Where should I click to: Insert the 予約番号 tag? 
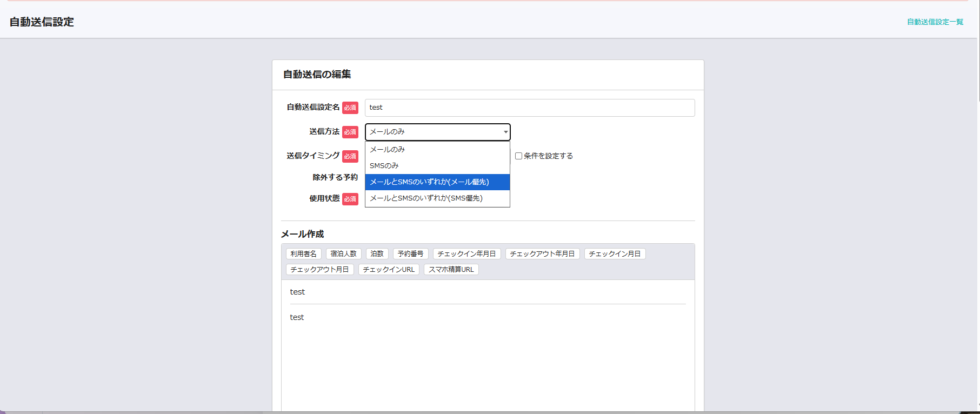(x=410, y=254)
